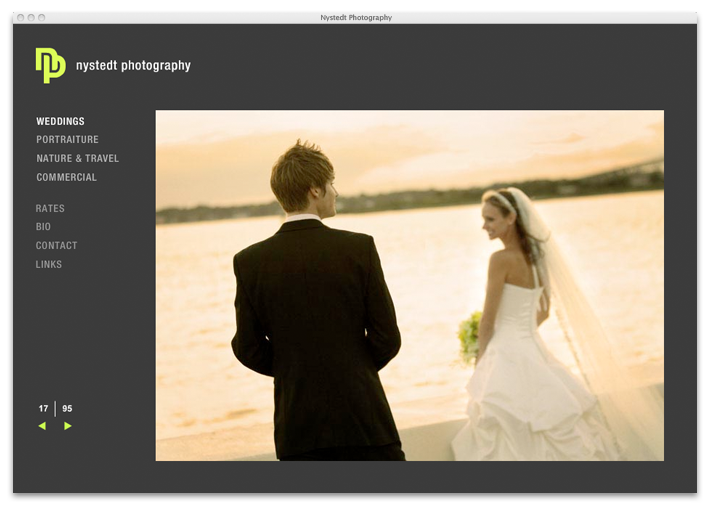
Task: Go to the previous photo with left arrow
Action: click(42, 426)
